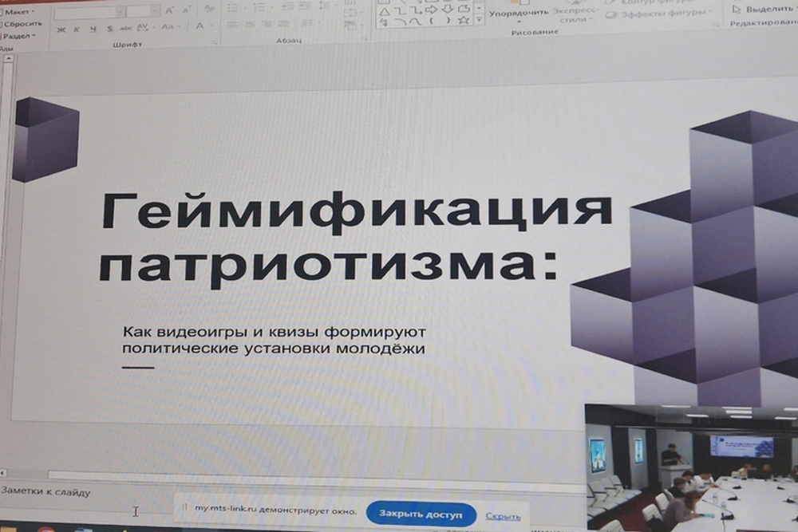The image size is (798, 532).
Task: Open the Выделить select menu
Action: click(762, 10)
